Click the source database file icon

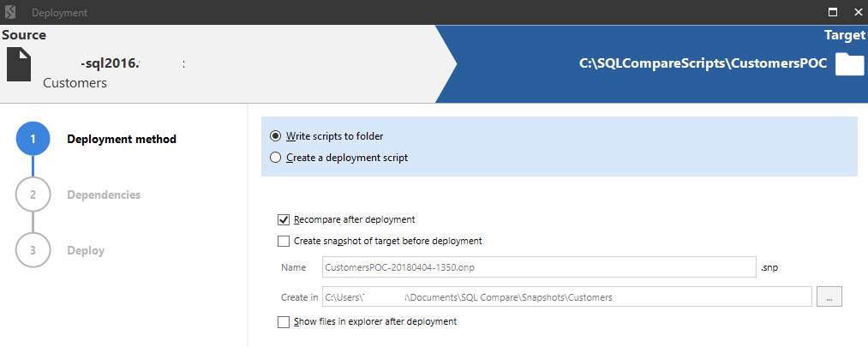point(20,65)
